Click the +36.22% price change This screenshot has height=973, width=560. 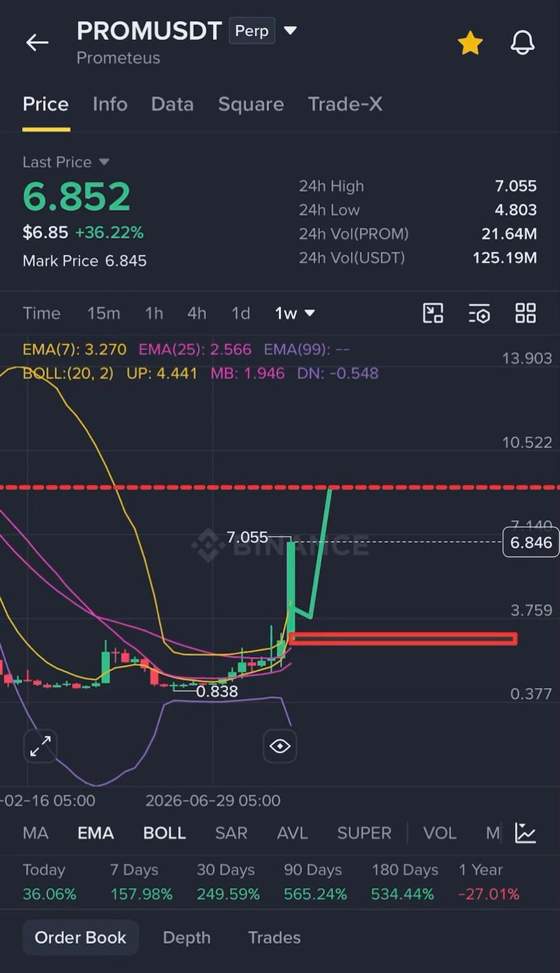click(x=110, y=232)
